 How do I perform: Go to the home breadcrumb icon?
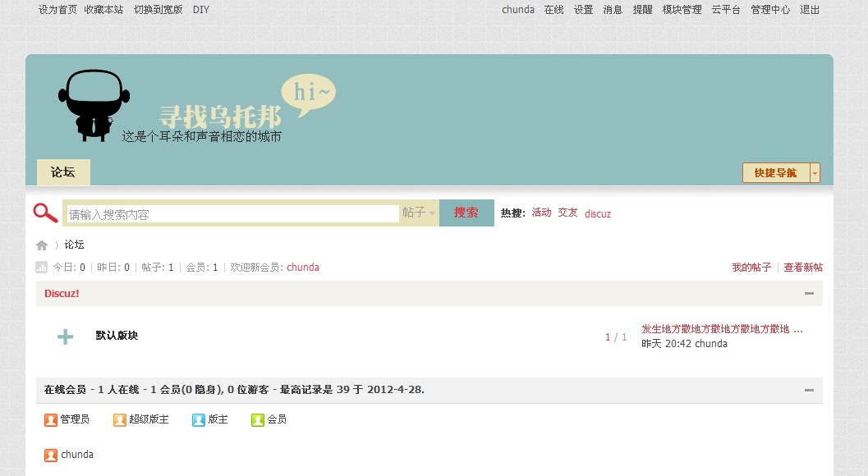42,245
